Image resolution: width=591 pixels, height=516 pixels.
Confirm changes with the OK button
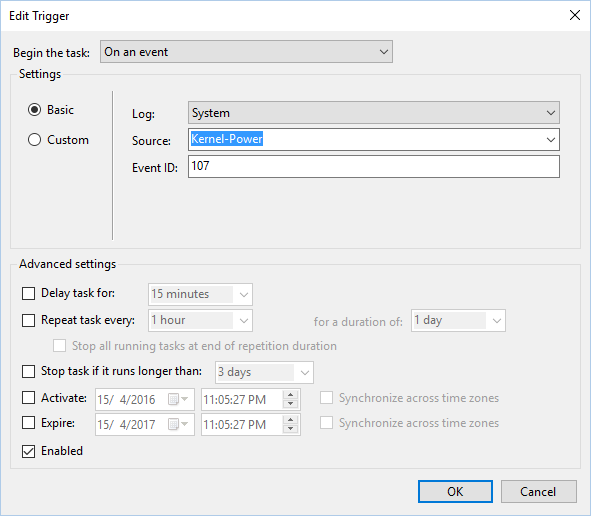coord(455,492)
